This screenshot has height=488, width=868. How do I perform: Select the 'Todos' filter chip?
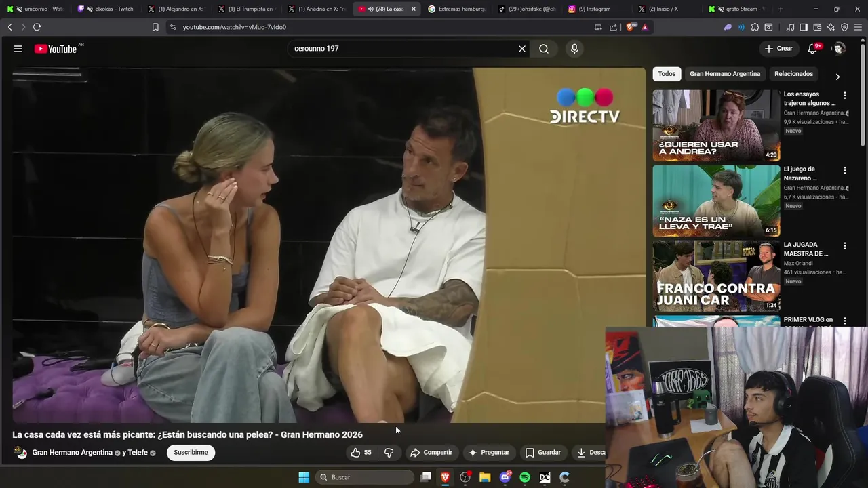point(667,74)
